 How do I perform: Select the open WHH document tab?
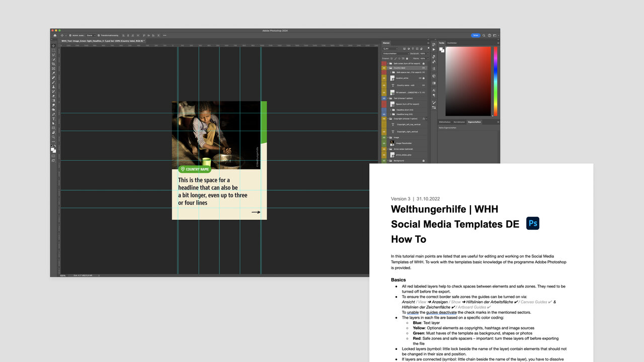point(103,41)
